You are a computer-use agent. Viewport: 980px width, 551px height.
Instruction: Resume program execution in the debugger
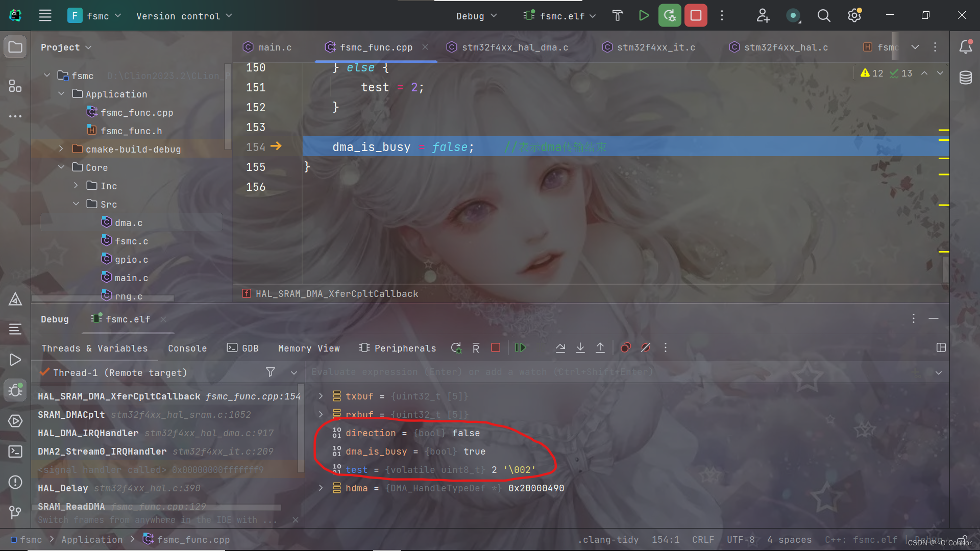click(520, 347)
